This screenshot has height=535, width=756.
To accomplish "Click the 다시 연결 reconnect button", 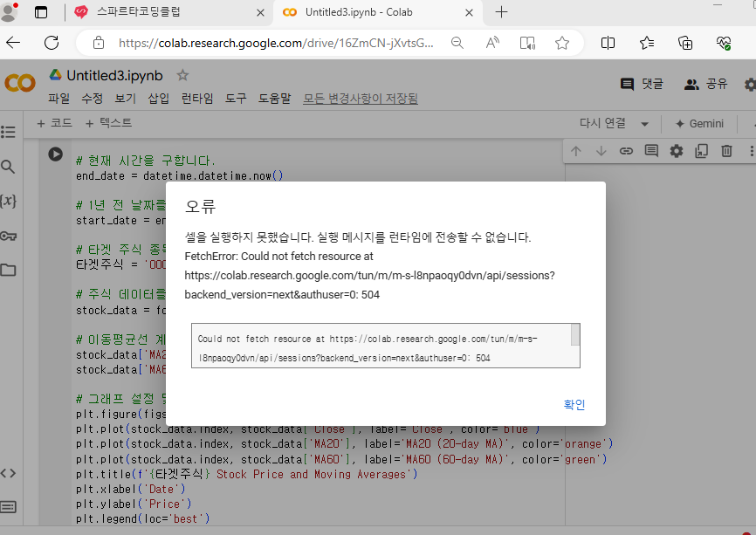I will [x=602, y=123].
